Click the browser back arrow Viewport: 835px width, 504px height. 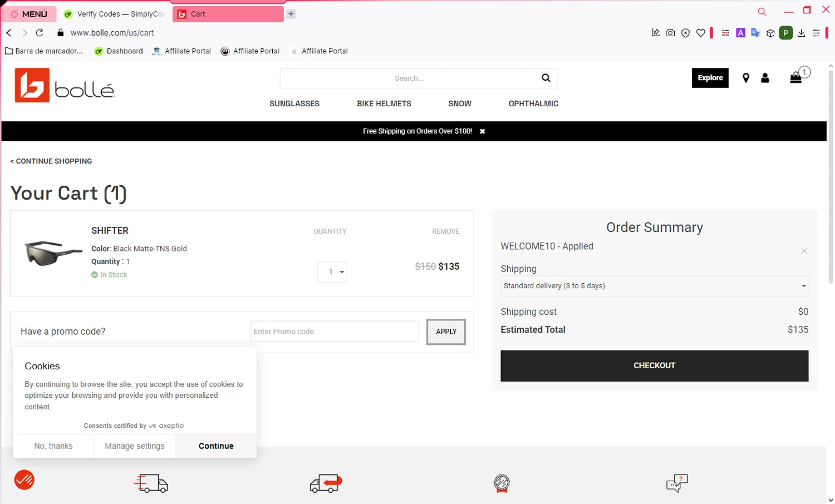click(x=9, y=33)
